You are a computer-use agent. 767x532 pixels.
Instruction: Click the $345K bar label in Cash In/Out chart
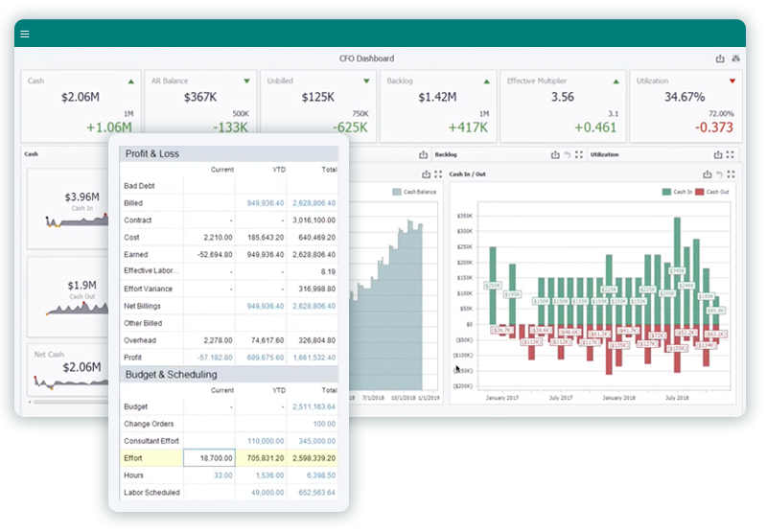pos(677,270)
